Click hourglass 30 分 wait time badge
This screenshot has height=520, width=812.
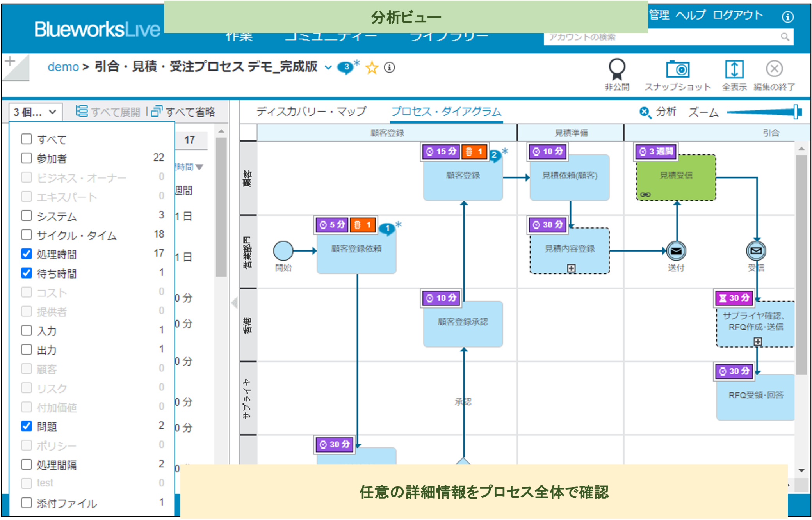point(734,298)
